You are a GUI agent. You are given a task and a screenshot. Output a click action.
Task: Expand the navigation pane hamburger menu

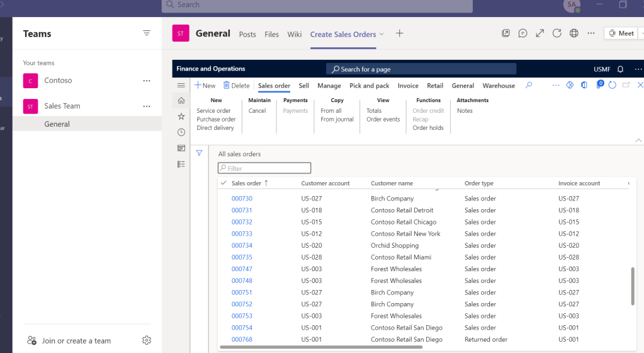[x=181, y=85]
